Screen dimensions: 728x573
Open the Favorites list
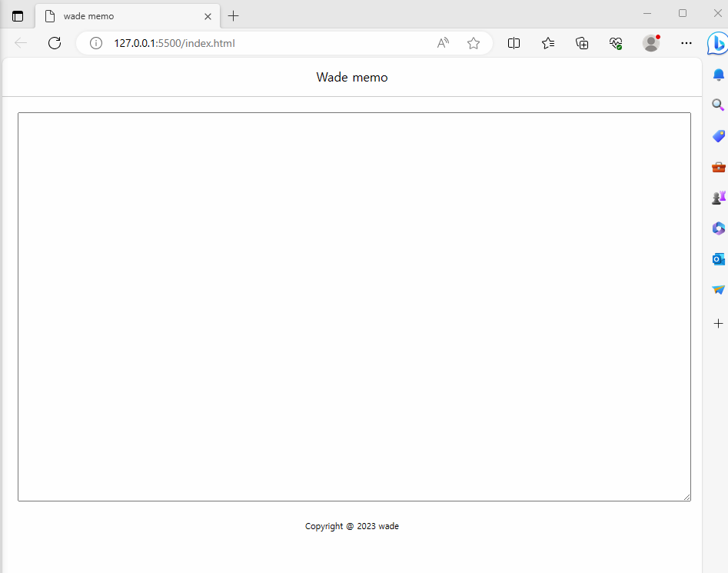548,43
